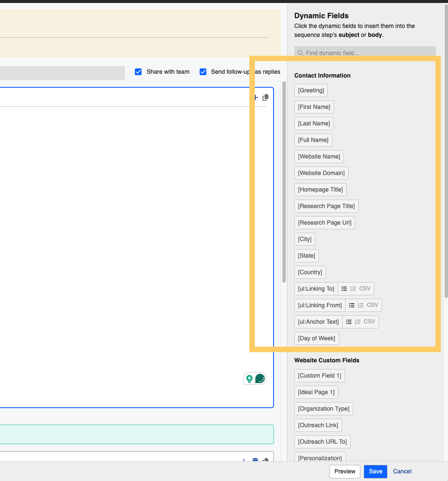The image size is (448, 481).
Task: Insert Linking To as CSV
Action: click(365, 289)
